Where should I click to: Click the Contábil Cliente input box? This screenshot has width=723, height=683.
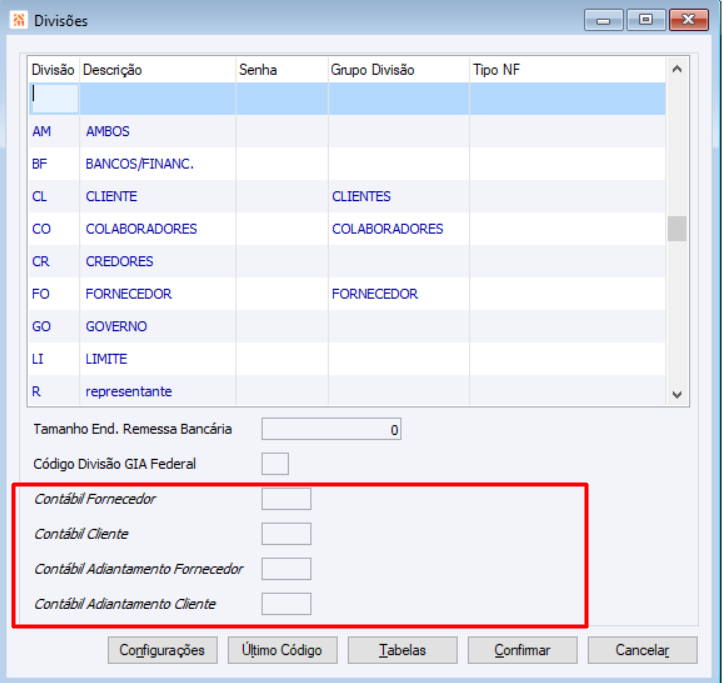tap(286, 534)
